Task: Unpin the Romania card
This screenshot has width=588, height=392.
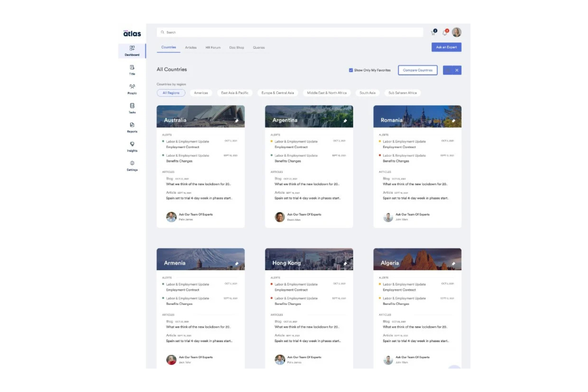Action: [x=453, y=120]
